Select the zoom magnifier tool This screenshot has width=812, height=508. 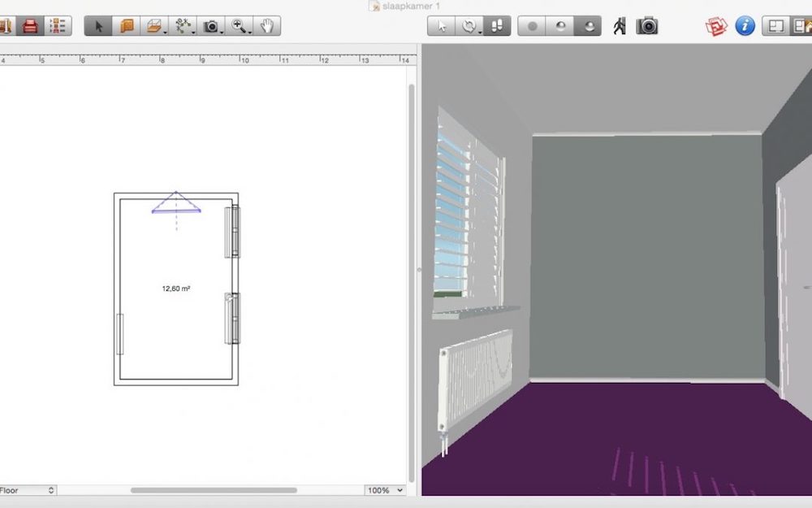(239, 26)
